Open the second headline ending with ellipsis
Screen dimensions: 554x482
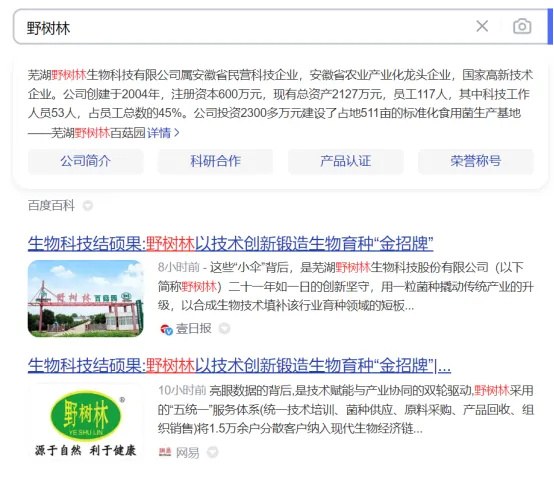(239, 365)
